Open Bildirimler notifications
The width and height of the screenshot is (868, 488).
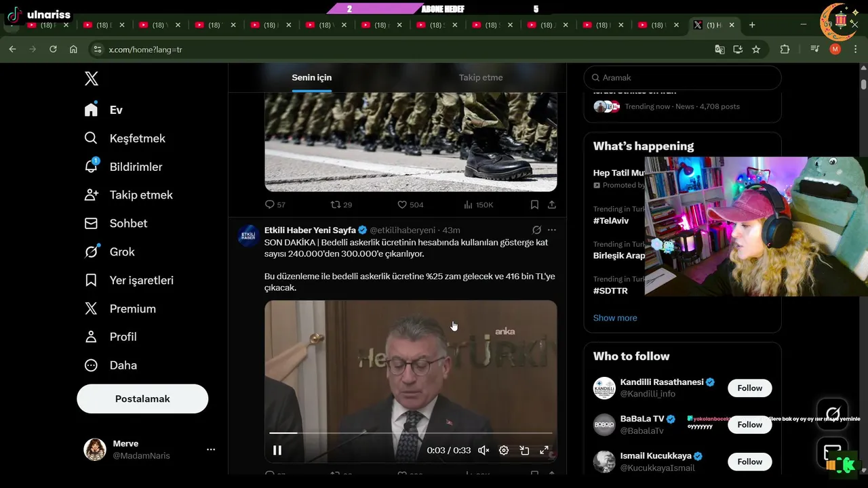(123, 167)
